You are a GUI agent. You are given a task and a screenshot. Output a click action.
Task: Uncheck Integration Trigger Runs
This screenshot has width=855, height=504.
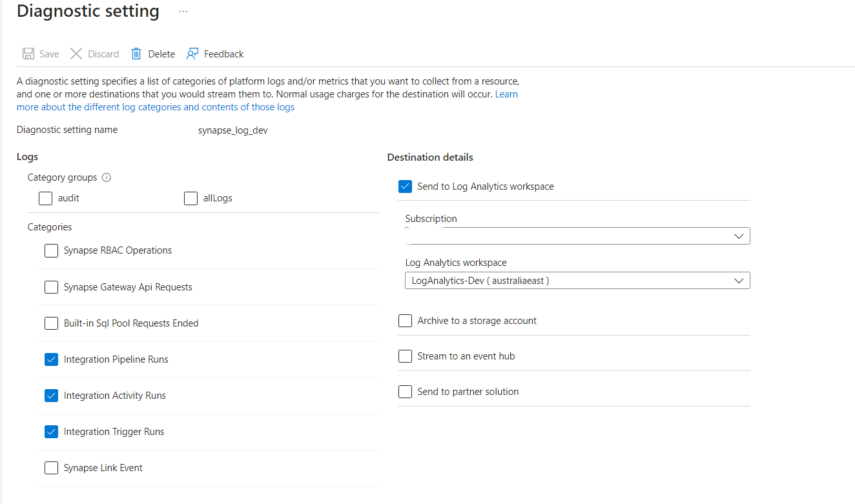[51, 431]
